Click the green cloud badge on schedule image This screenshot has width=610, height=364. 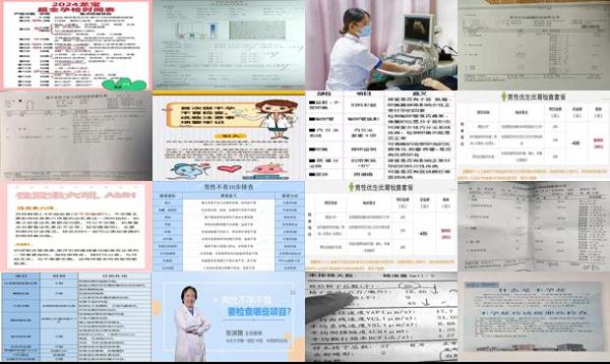pyautogui.click(x=124, y=84)
